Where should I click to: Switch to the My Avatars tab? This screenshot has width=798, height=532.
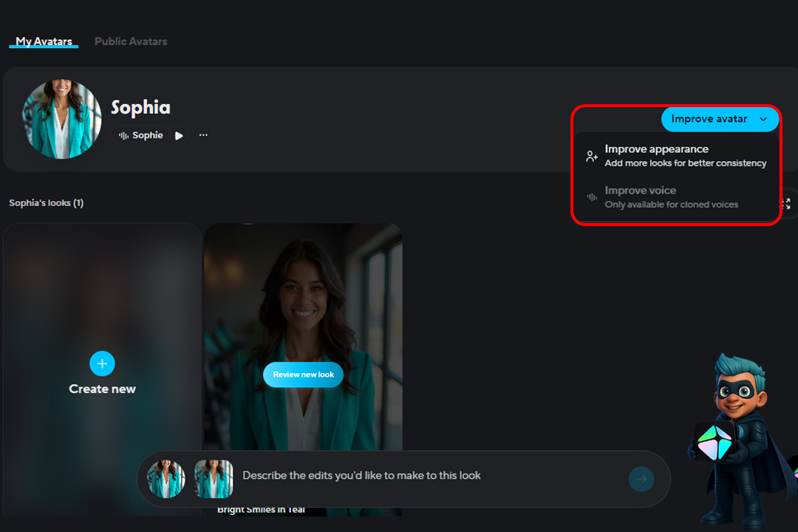click(x=44, y=41)
